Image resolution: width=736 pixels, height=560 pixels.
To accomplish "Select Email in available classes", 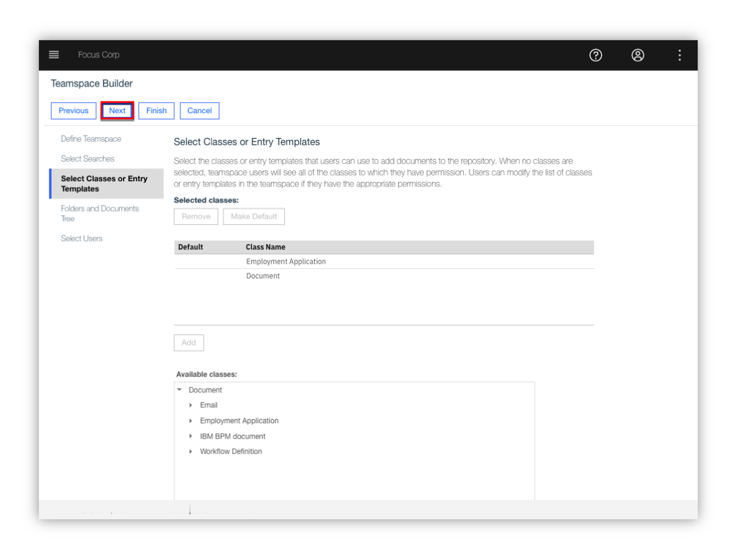I will (209, 405).
